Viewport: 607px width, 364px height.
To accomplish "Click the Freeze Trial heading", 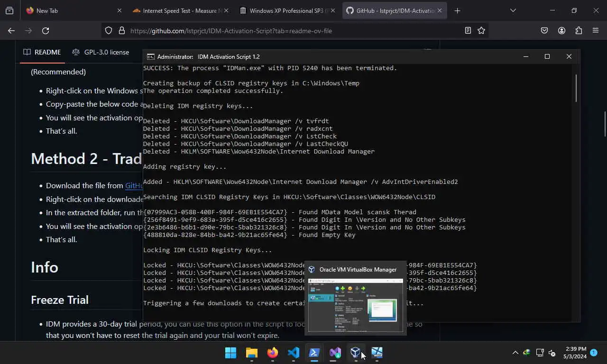I will tap(60, 300).
